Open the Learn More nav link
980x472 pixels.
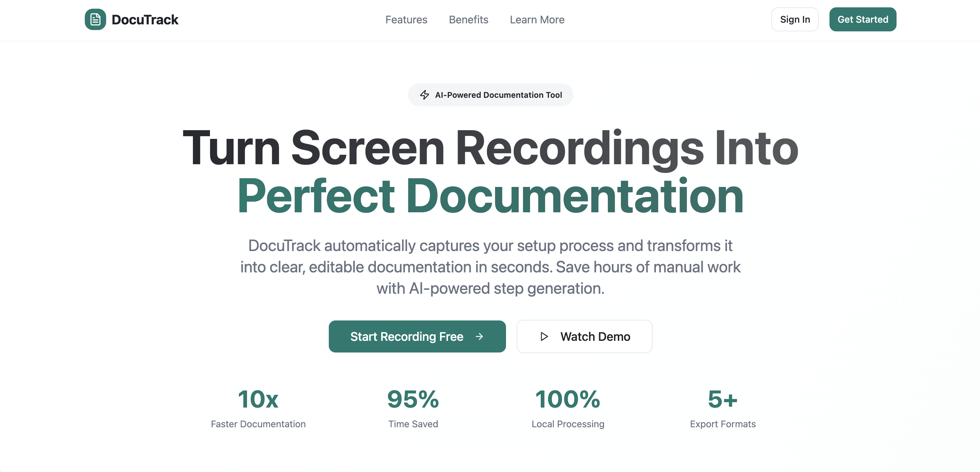point(537,20)
